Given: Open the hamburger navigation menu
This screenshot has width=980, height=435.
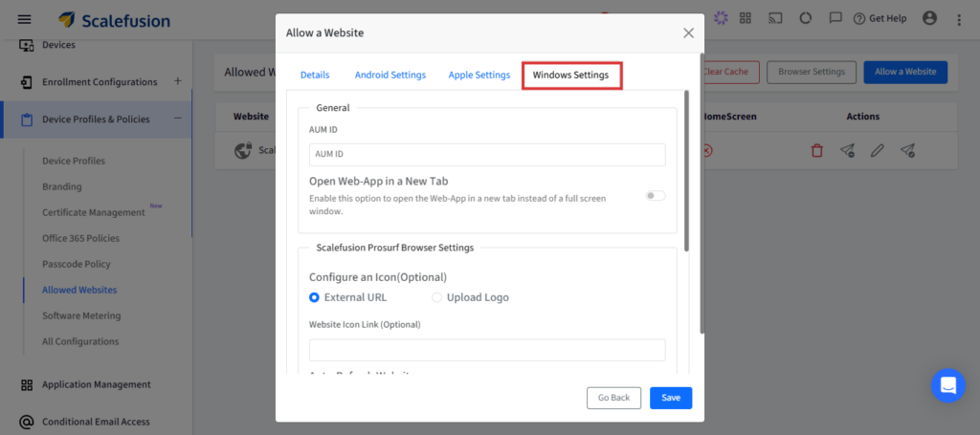Looking at the screenshot, I should [24, 20].
